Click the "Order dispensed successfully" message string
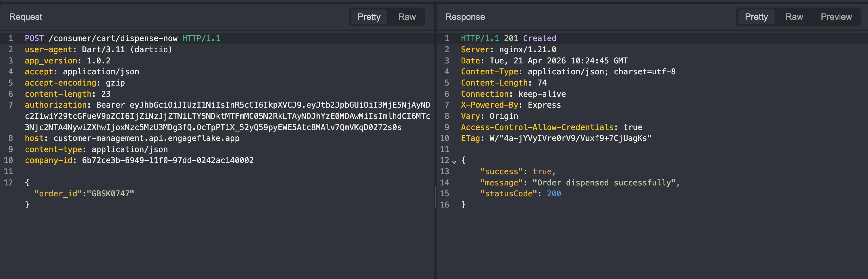The height and width of the screenshot is (279, 868). click(605, 183)
